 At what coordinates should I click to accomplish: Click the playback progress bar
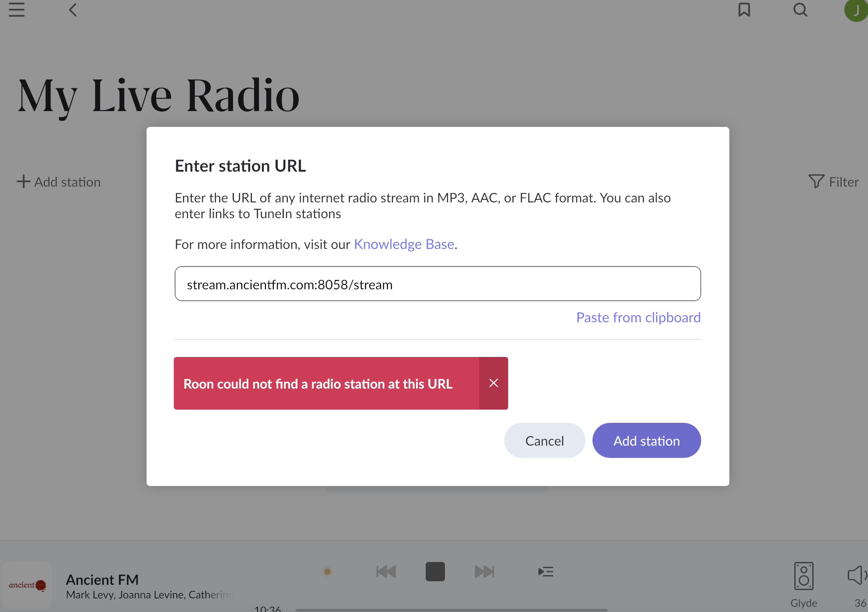pos(451,610)
